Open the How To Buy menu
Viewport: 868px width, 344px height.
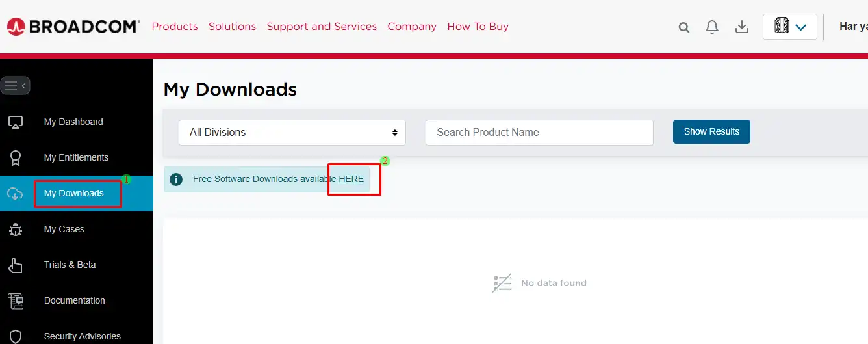tap(478, 27)
